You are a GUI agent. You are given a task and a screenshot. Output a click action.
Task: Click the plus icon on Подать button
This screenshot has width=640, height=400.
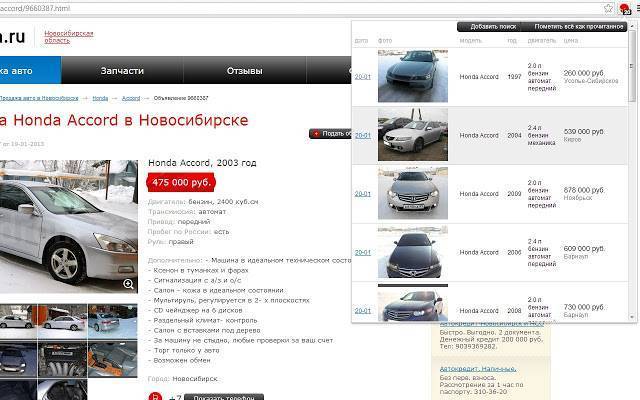pos(316,133)
